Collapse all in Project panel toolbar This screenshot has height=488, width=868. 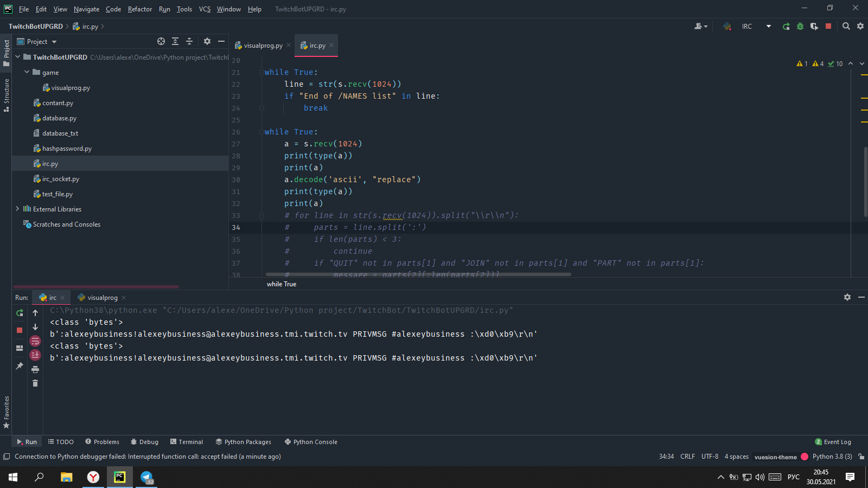(189, 42)
